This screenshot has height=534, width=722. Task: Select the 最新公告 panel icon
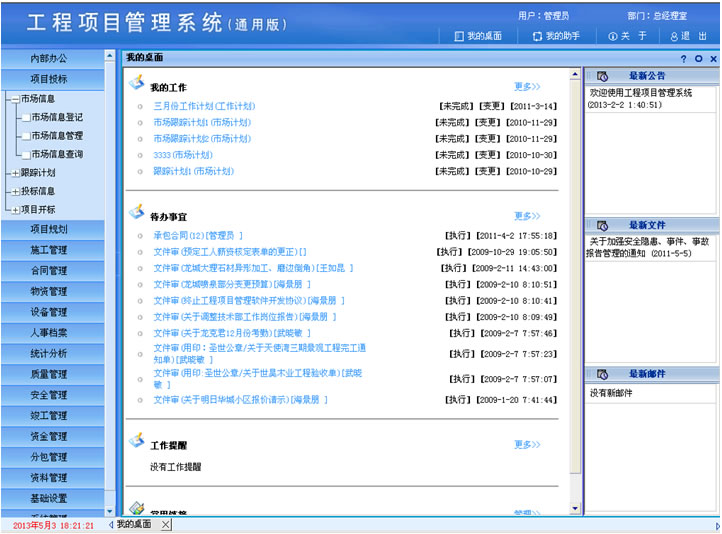(x=602, y=76)
